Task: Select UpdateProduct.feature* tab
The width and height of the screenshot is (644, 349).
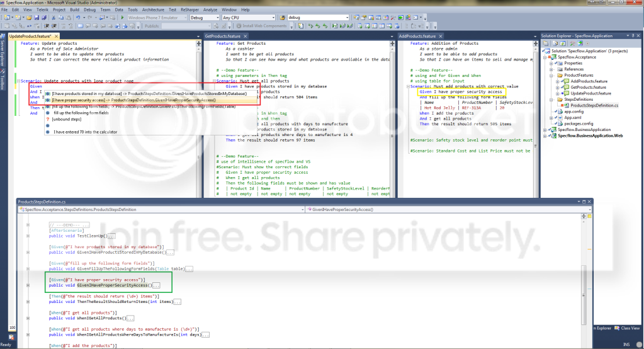Action: point(30,36)
